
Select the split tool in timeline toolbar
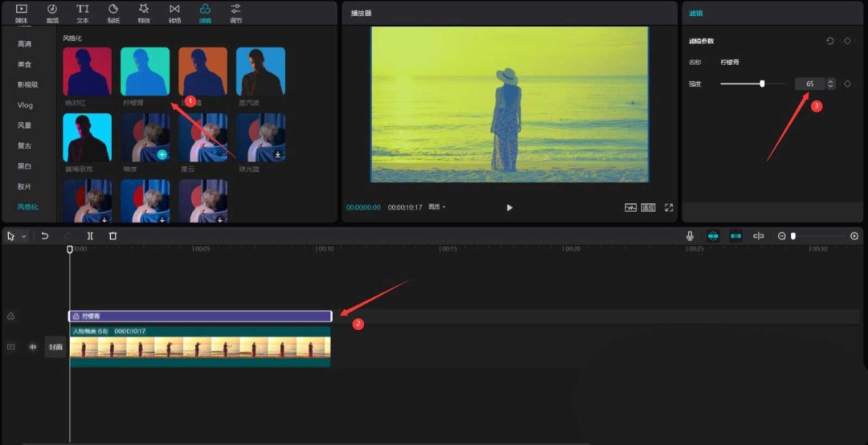point(90,236)
